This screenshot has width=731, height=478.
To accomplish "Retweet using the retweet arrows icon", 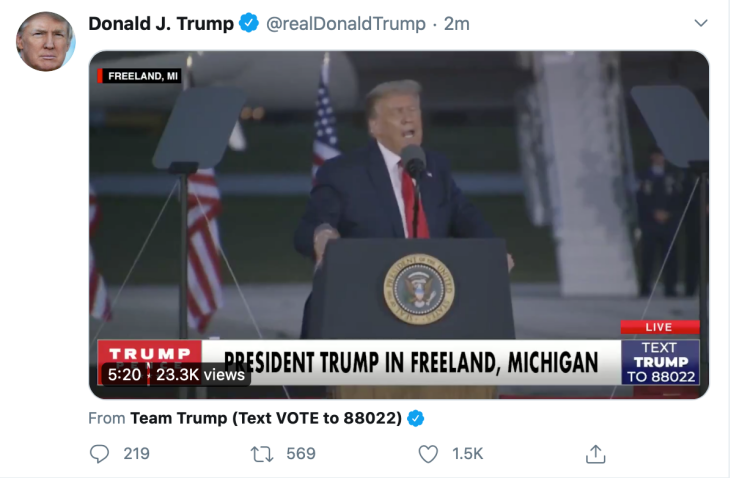I will [x=262, y=454].
